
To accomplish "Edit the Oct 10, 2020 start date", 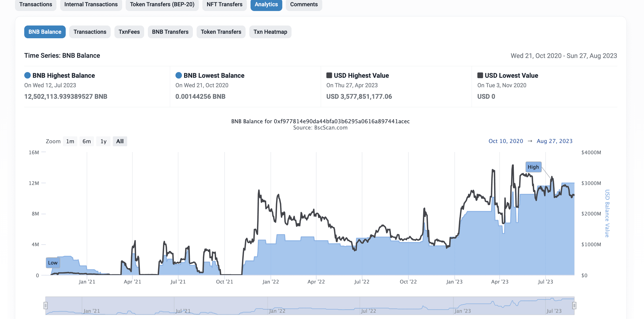I will pyautogui.click(x=506, y=141).
